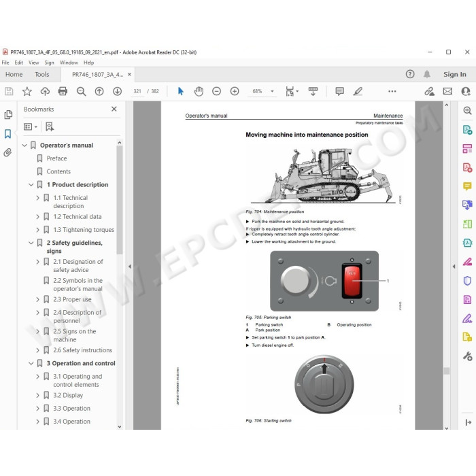Open Page Thumbnails panel icon
This screenshot has width=476, height=476.
click(8, 114)
